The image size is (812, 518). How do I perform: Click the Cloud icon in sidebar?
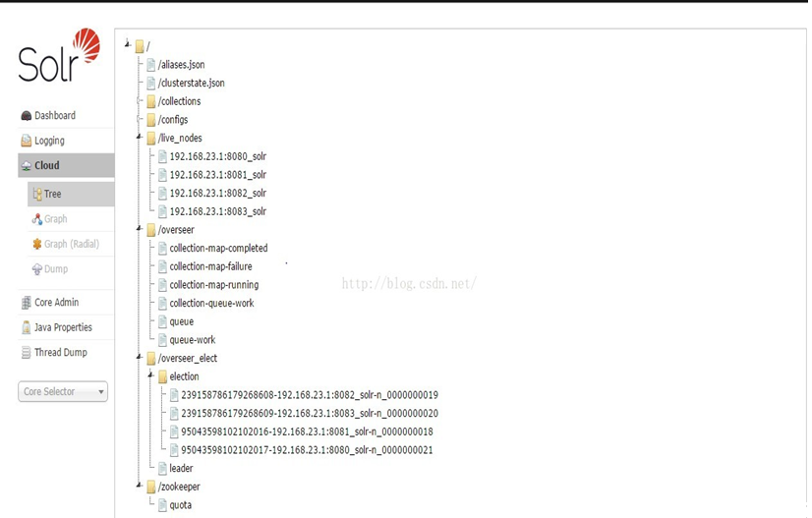point(26,166)
